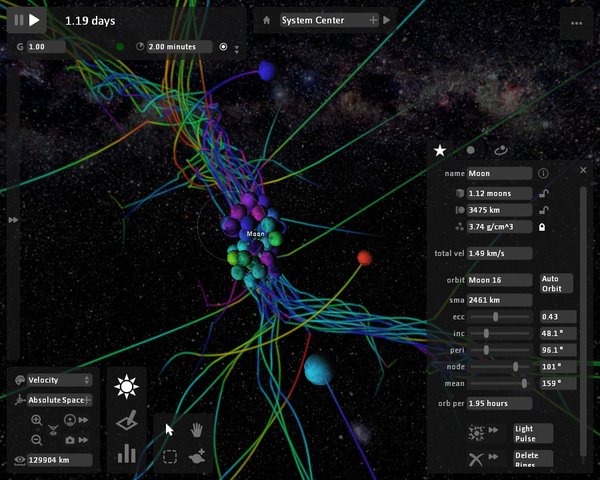Select the add planet tool

(x=197, y=456)
